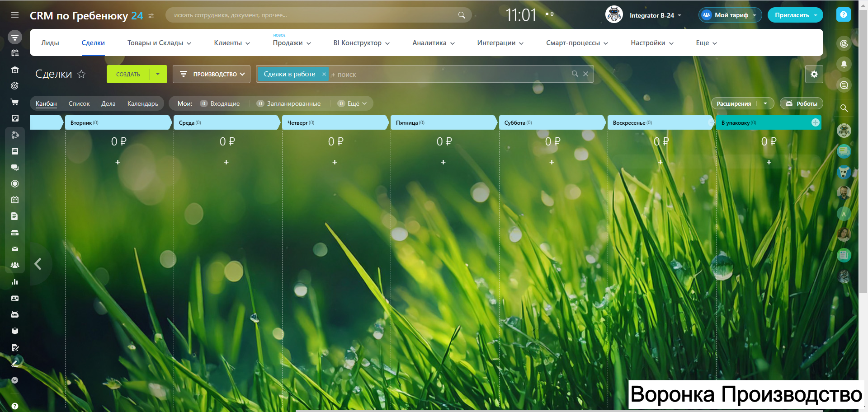The height and width of the screenshot is (412, 868).
Task: Open the hamburger main menu
Action: click(15, 15)
